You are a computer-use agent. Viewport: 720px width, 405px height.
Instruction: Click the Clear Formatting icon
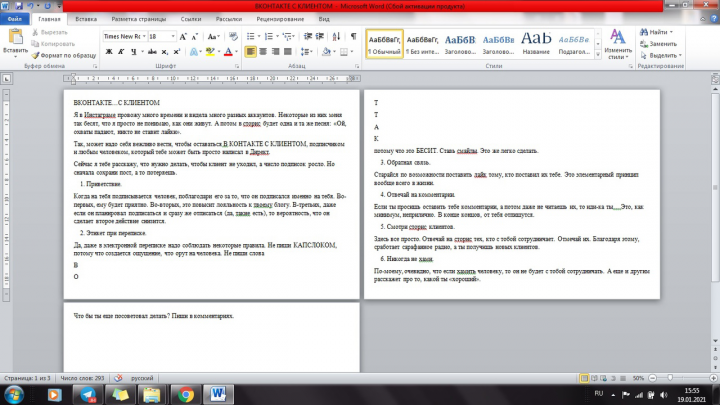tap(233, 36)
